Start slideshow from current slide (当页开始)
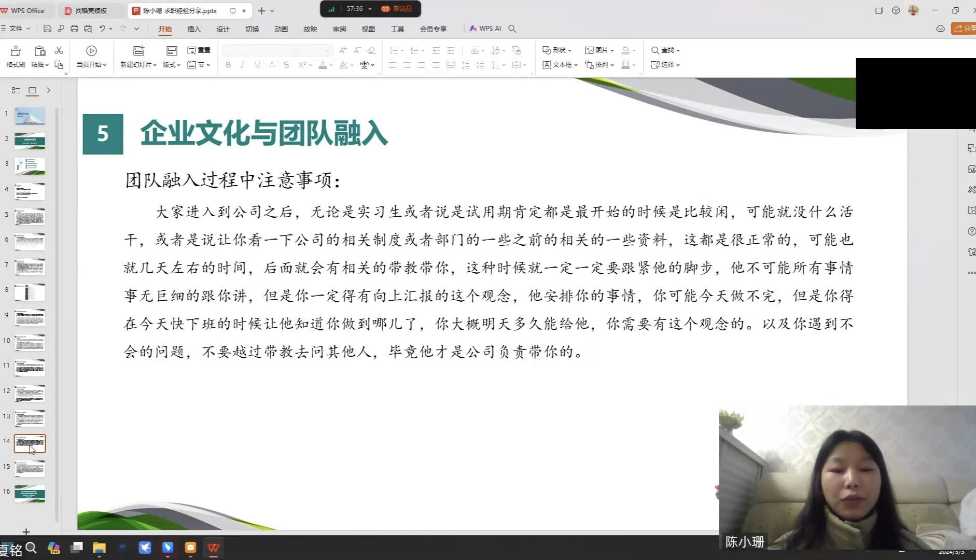 91,57
